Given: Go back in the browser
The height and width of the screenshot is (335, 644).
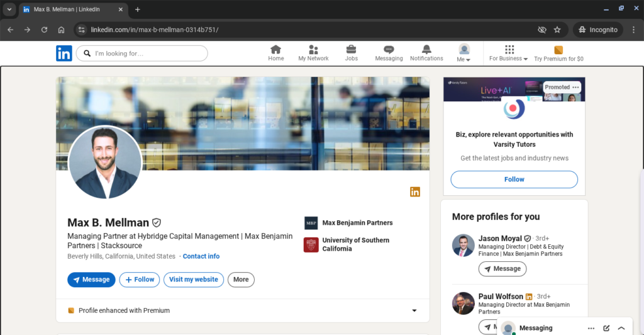Looking at the screenshot, I should 10,30.
